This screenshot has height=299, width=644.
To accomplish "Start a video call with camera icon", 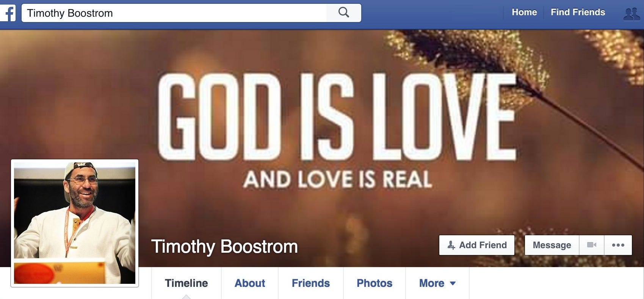I will pos(591,245).
